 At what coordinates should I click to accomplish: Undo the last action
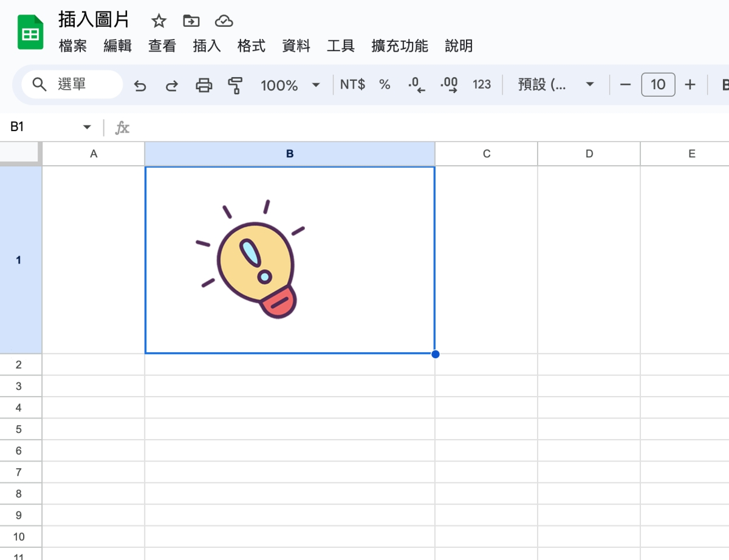point(140,86)
